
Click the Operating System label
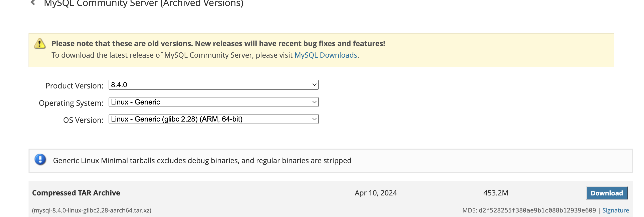point(71,103)
